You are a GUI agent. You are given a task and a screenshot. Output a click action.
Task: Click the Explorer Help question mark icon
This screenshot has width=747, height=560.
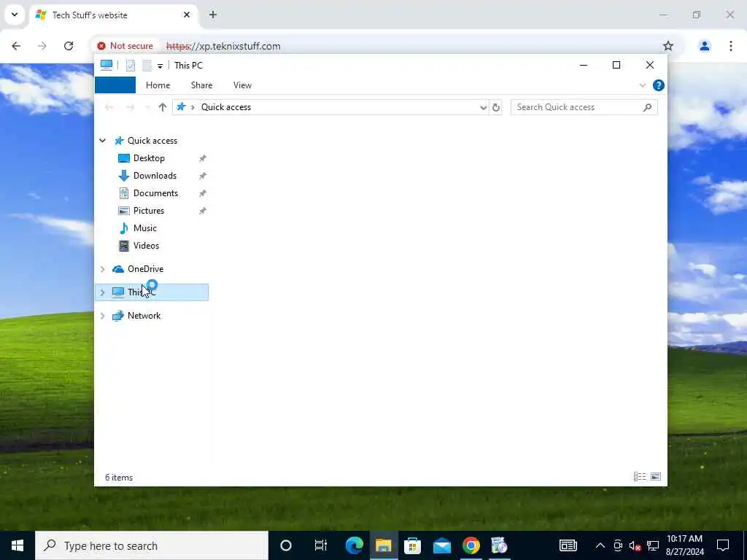(659, 86)
